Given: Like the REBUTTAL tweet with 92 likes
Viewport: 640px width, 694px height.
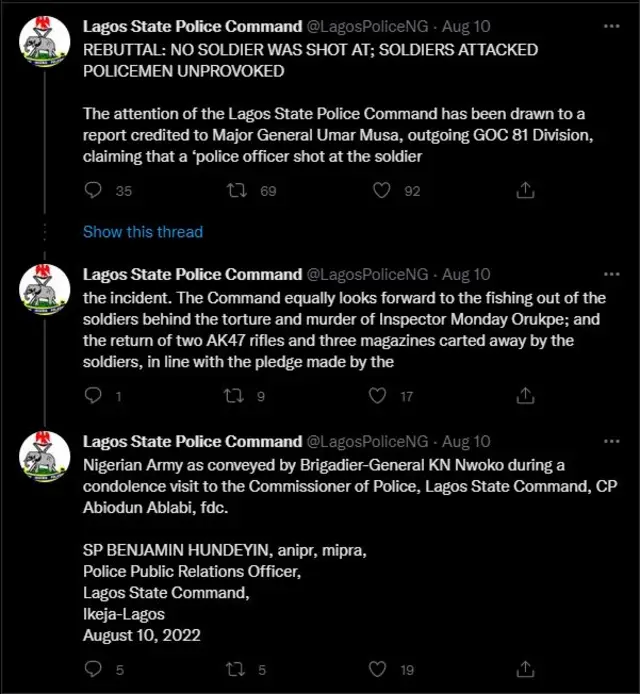Looking at the screenshot, I should click(x=380, y=190).
